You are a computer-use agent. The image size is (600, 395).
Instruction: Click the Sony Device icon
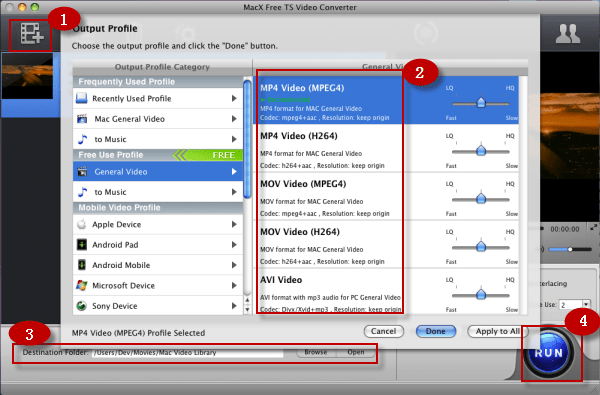pos(82,305)
